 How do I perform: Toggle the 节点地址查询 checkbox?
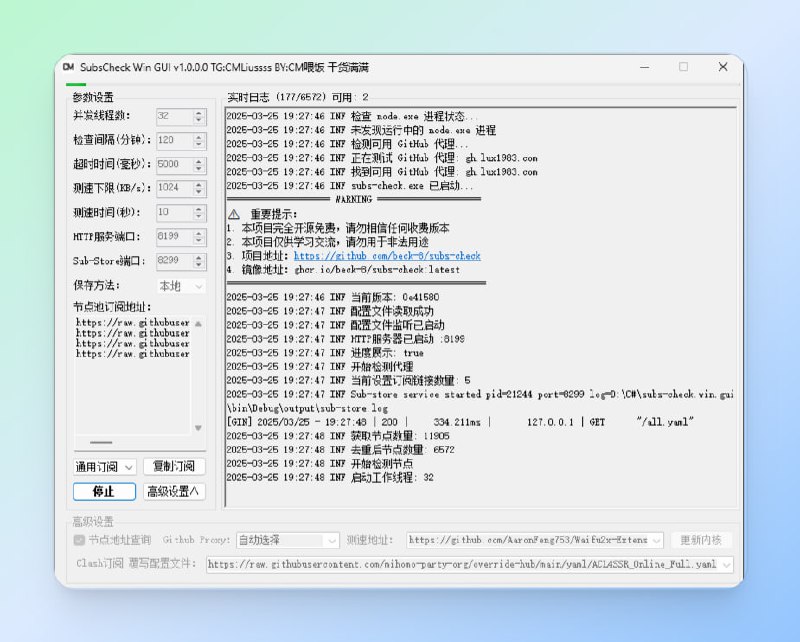pyautogui.click(x=80, y=540)
